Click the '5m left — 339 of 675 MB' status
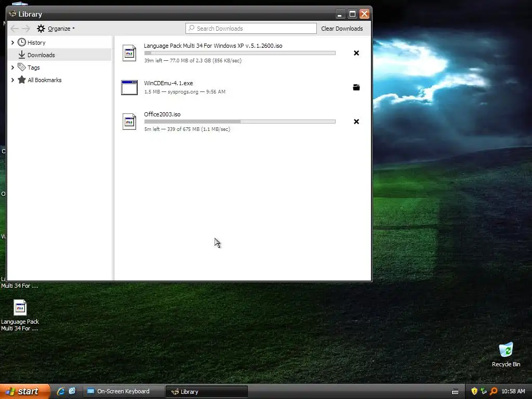 coord(187,129)
